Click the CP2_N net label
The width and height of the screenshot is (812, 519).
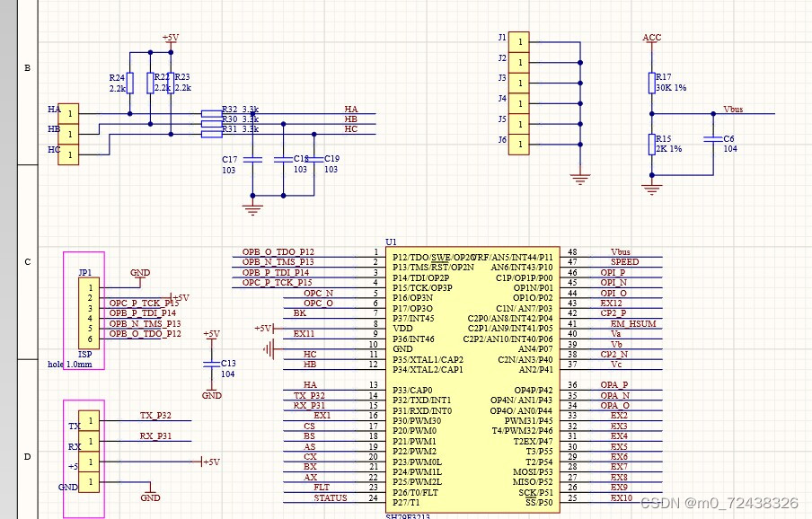click(x=614, y=355)
